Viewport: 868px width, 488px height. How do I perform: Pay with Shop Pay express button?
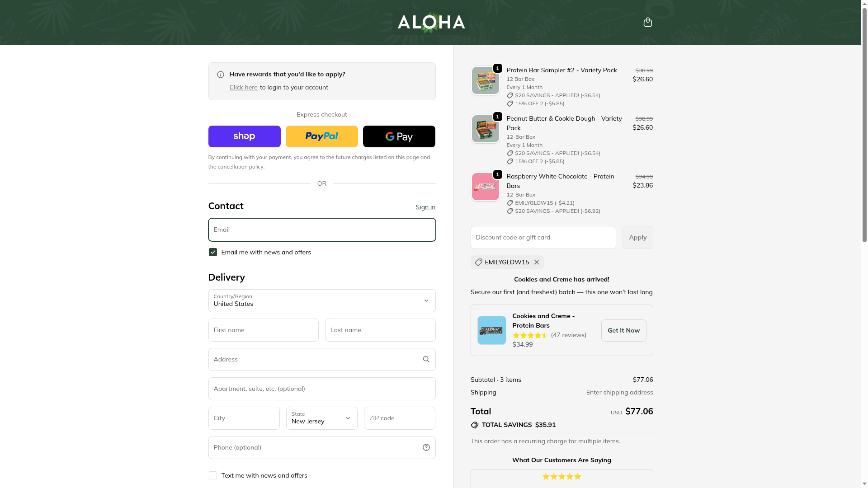point(245,136)
